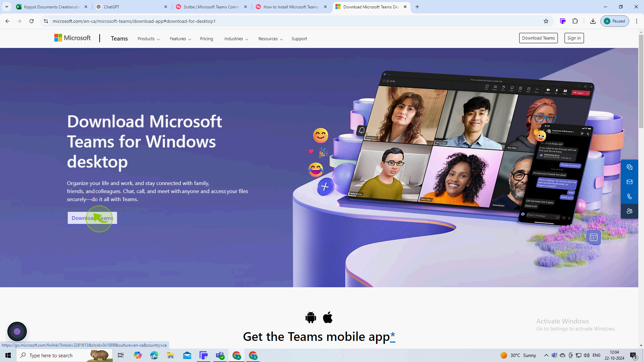The image size is (644, 362).
Task: Open the notifications center icon
Action: pyautogui.click(x=633, y=355)
